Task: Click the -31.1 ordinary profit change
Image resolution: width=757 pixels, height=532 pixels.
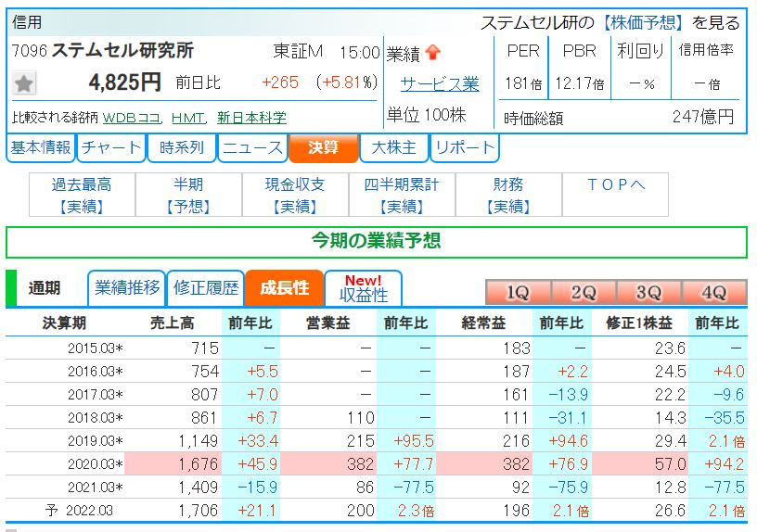Action: 569,418
